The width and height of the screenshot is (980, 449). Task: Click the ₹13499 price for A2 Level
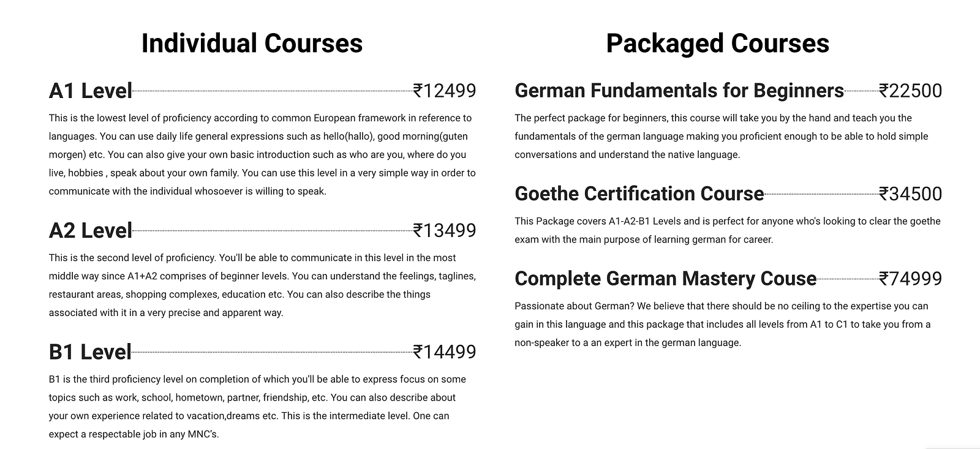coord(445,230)
